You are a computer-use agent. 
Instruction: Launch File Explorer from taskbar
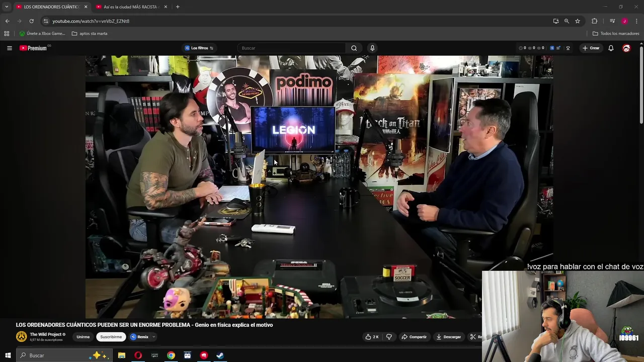(121, 355)
